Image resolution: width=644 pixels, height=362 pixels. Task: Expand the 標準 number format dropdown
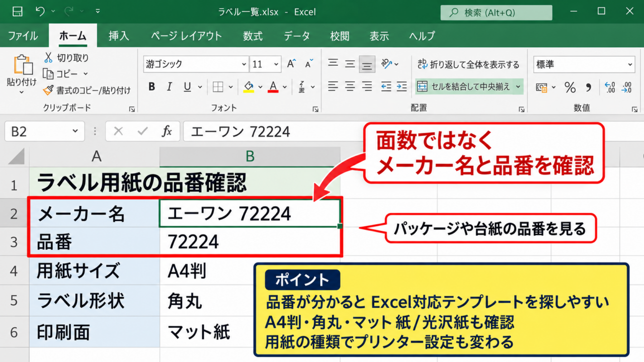(x=630, y=64)
